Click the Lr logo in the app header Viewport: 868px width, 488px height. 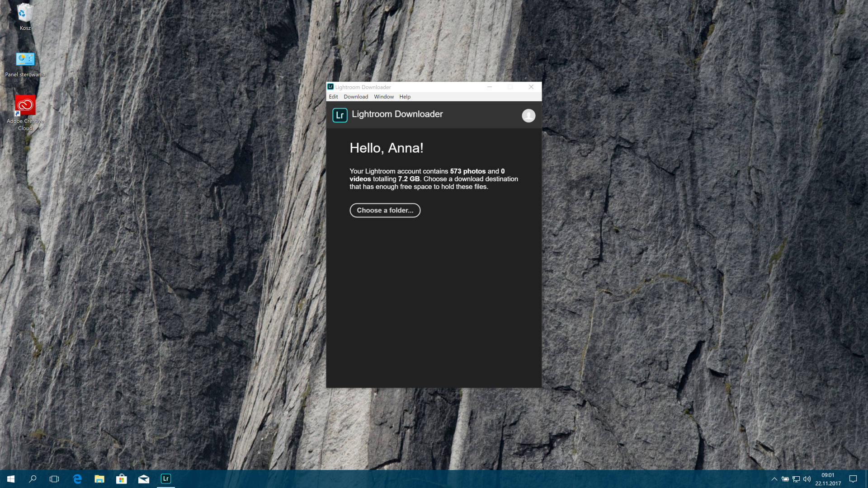(340, 115)
